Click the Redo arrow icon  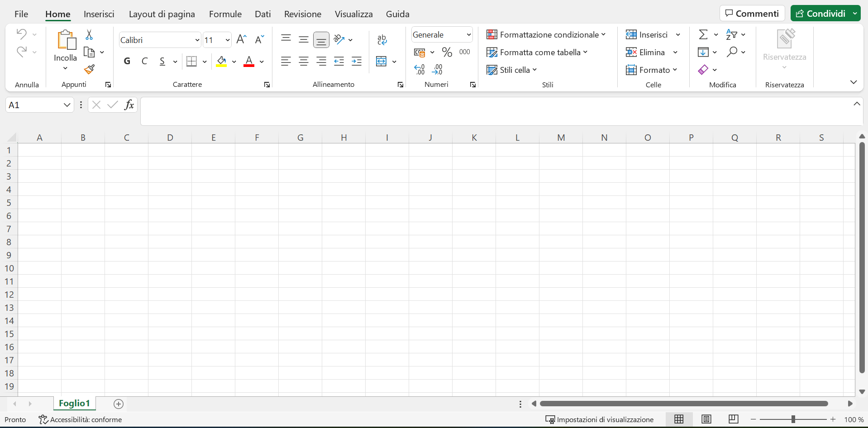(x=21, y=52)
